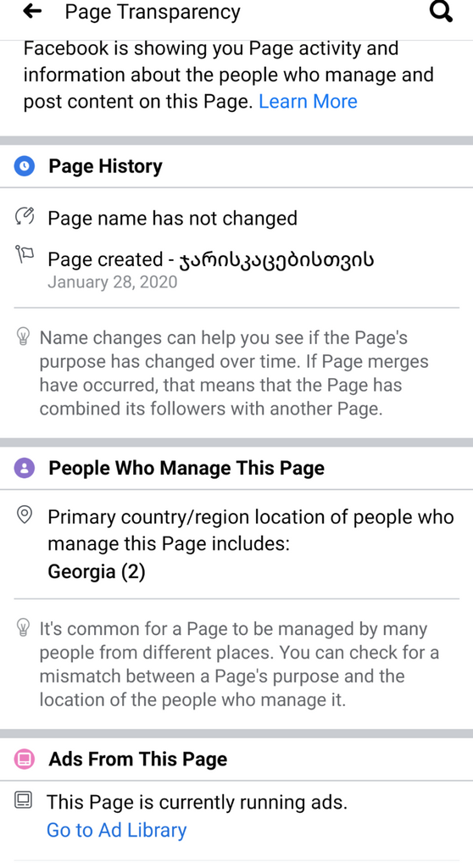The image size is (473, 868).
Task: Select Ads From This Page header
Action: (236, 759)
